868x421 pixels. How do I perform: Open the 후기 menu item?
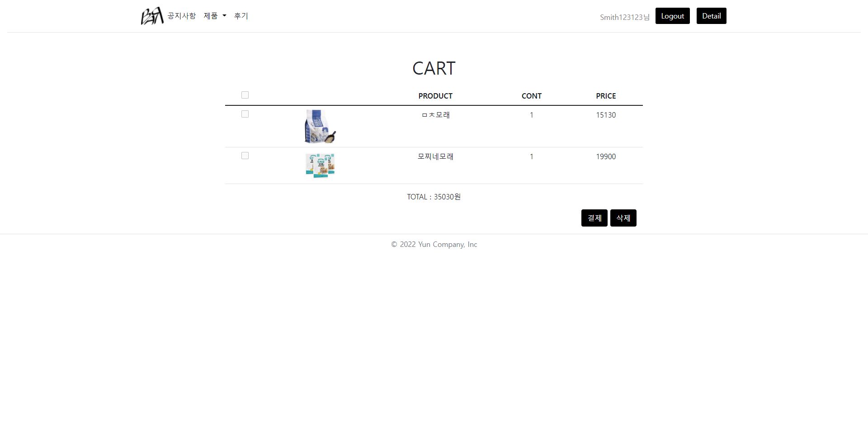241,16
